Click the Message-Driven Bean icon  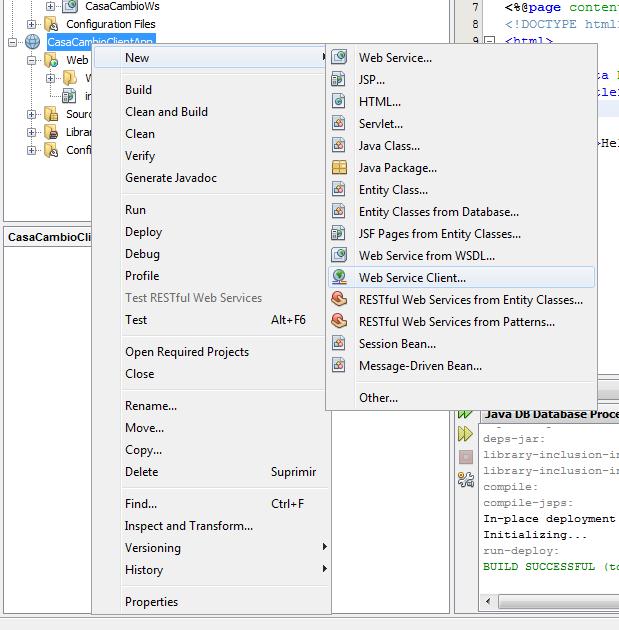338,365
